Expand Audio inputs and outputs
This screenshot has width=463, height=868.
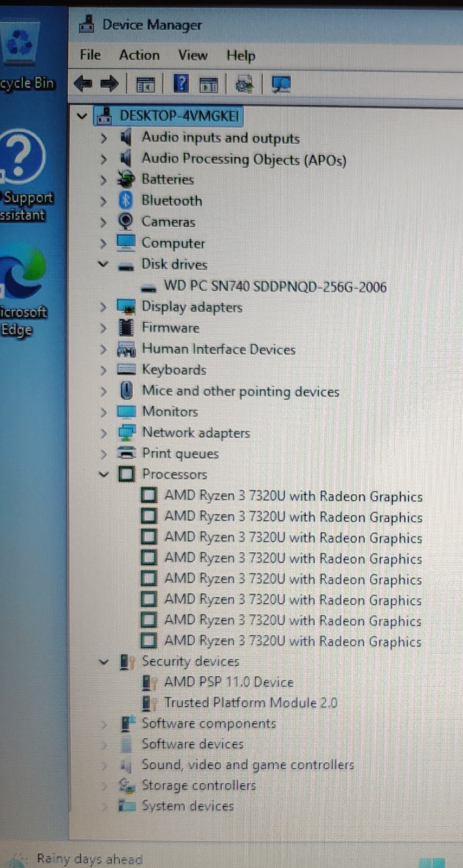(103, 138)
